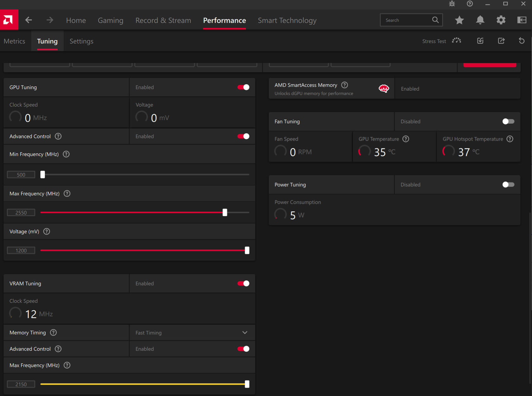Click the Min Frequency slider handle
The height and width of the screenshot is (396, 532).
pyautogui.click(x=42, y=174)
